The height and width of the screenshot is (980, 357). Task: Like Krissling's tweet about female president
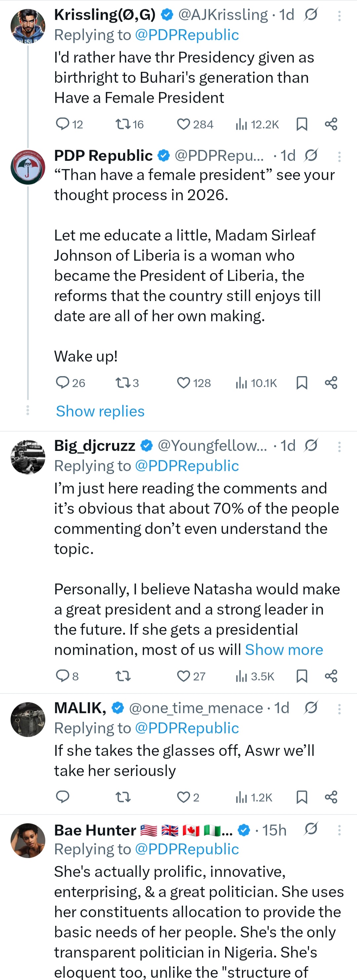point(184,124)
